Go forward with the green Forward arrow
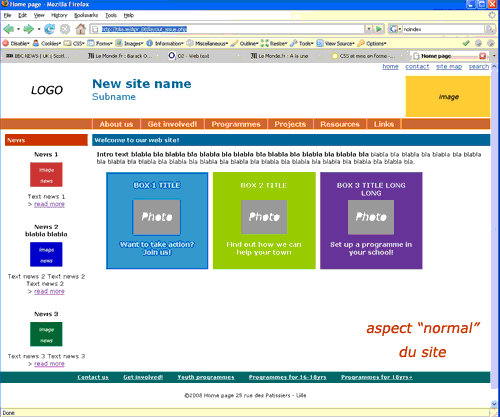This screenshot has height=417, width=500. pos(29,29)
